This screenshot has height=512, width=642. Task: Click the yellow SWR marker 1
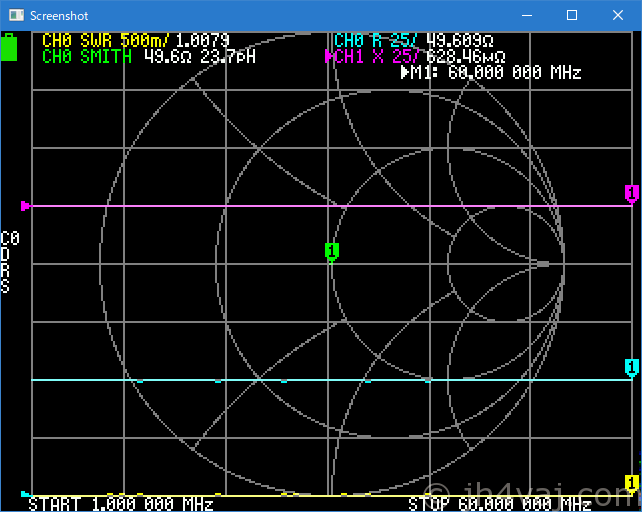click(x=632, y=484)
